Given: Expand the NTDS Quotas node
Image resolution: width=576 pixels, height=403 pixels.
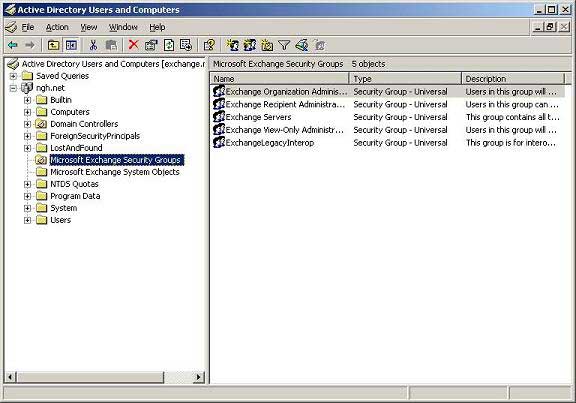Looking at the screenshot, I should (x=27, y=184).
